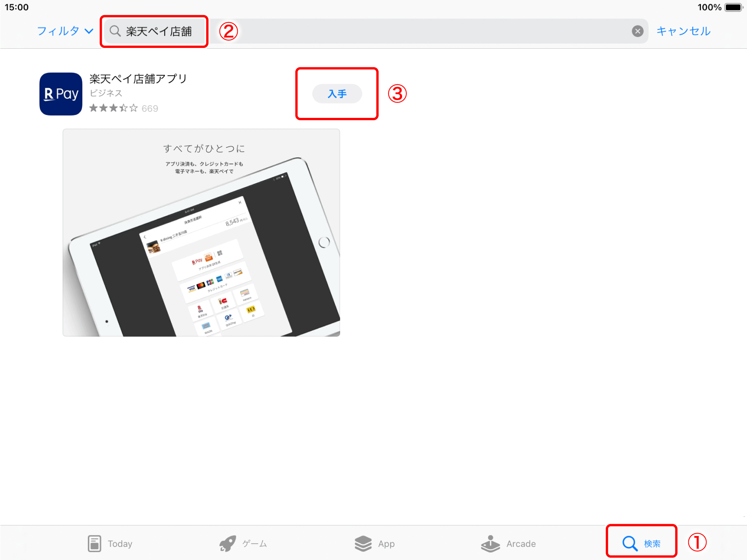The width and height of the screenshot is (747, 560).
Task: Cancel the search with キャンセル
Action: pyautogui.click(x=684, y=31)
